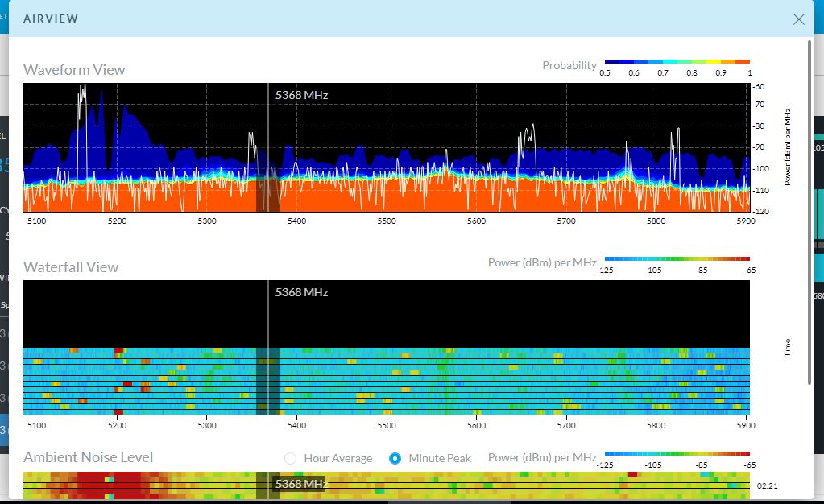Click the Waveform 5100 axis label

[37, 221]
